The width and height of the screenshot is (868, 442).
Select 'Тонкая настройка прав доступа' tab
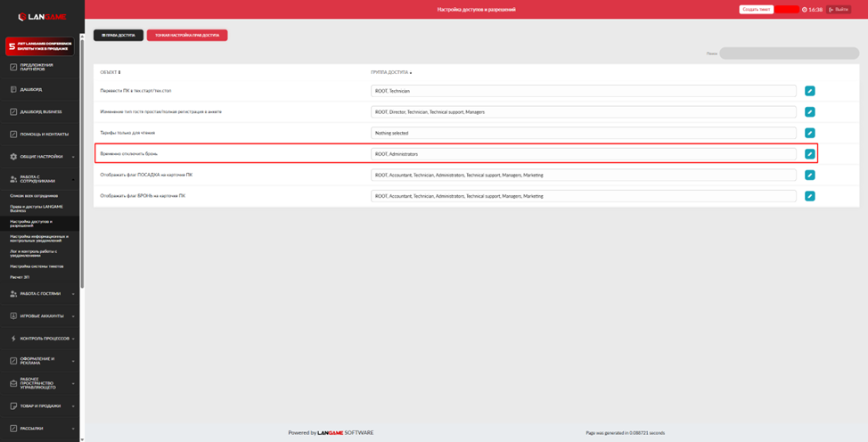(x=187, y=36)
